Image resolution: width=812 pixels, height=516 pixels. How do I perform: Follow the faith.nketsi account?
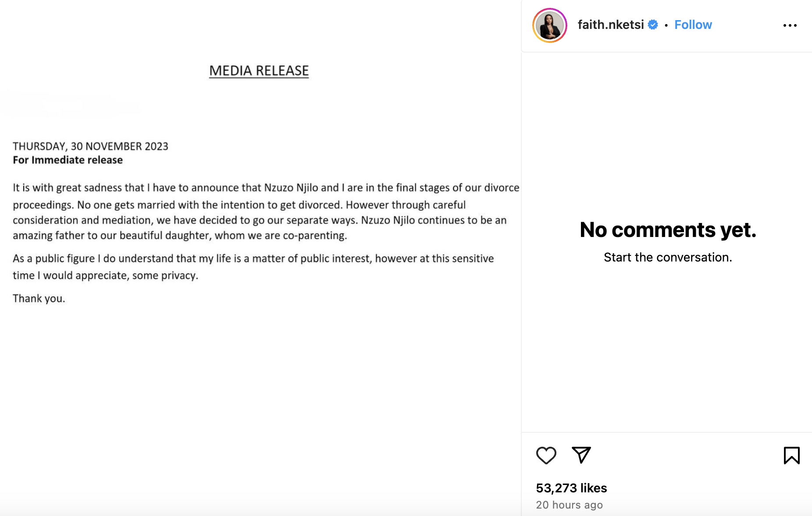[693, 25]
